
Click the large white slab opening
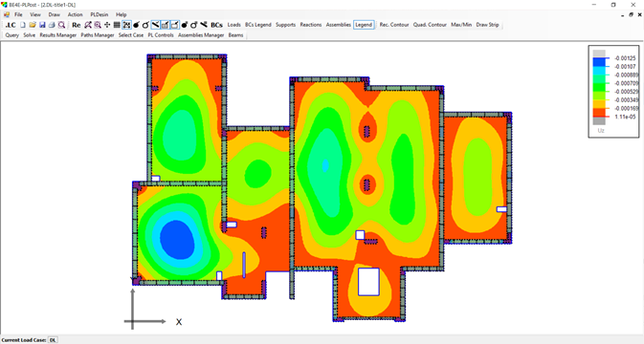click(368, 282)
